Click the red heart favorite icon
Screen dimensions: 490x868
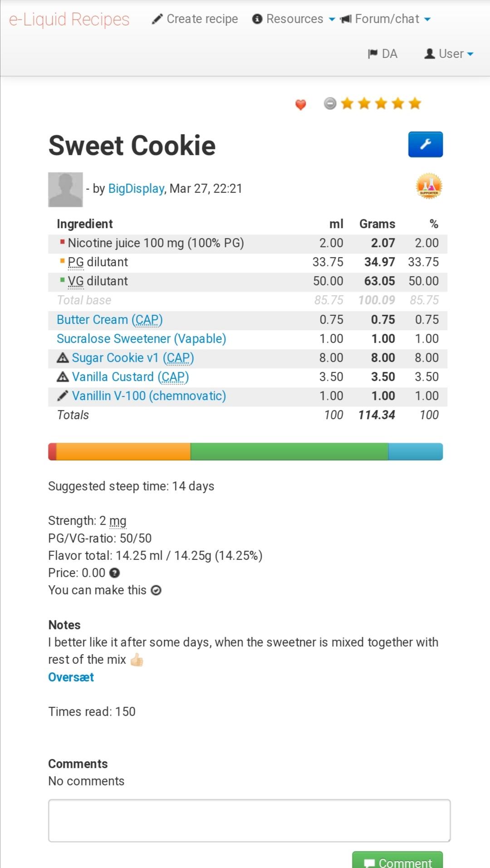point(300,105)
